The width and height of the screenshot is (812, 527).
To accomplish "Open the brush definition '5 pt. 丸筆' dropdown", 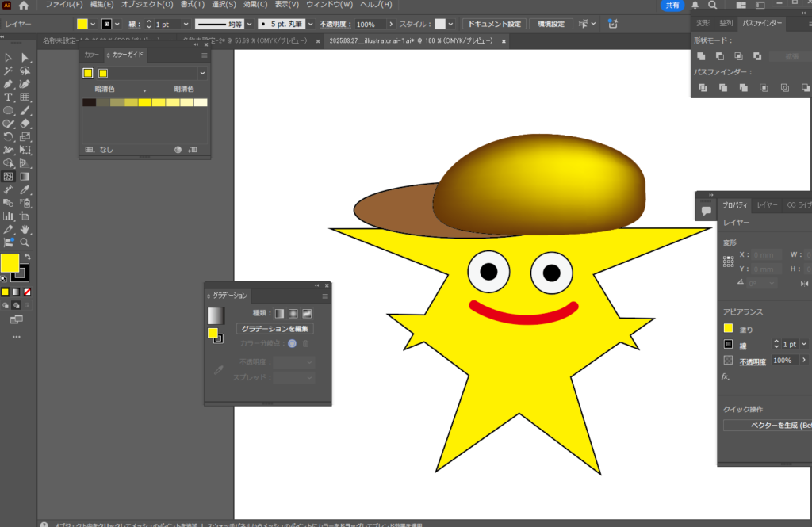I will [310, 25].
